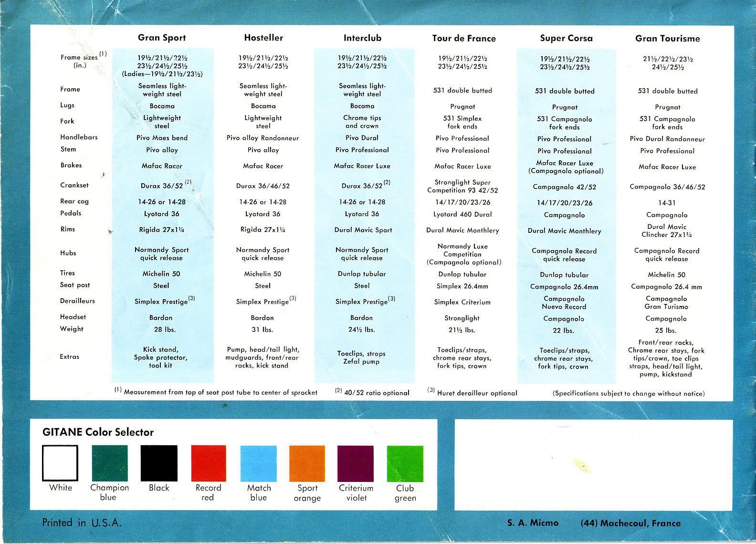Select '25 lbs.' weight cell
The width and height of the screenshot is (756, 544).
(666, 331)
